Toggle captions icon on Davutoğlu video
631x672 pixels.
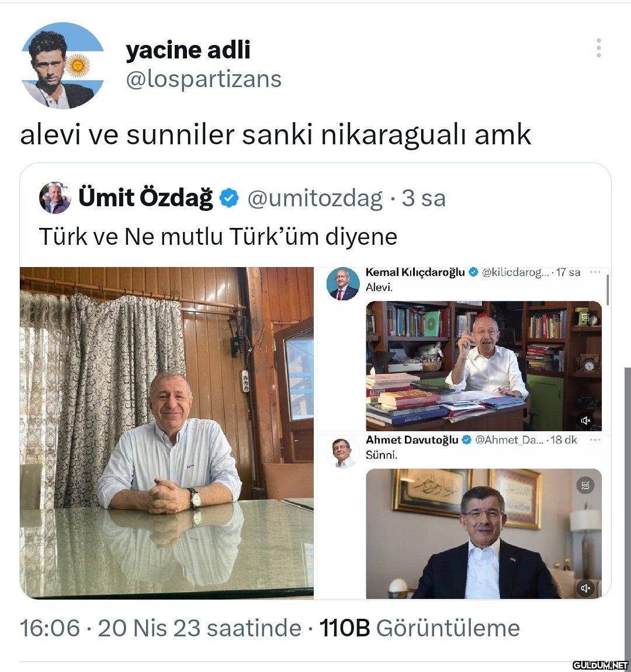585,485
